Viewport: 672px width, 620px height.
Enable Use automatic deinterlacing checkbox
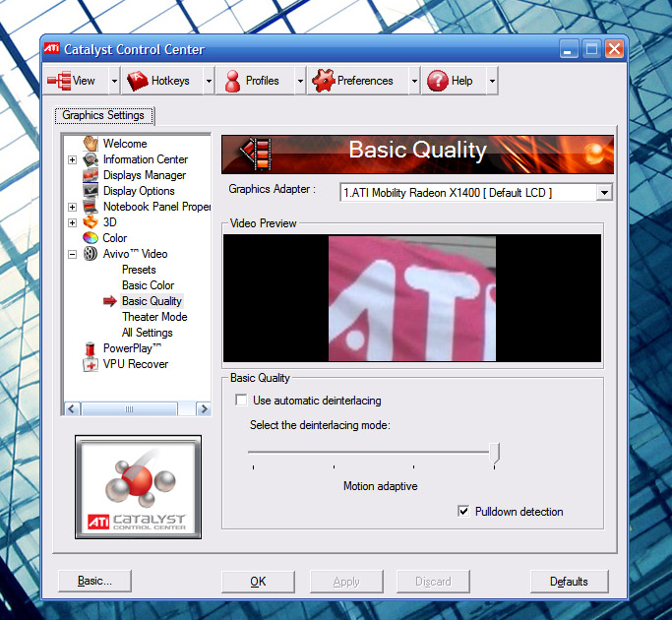241,400
